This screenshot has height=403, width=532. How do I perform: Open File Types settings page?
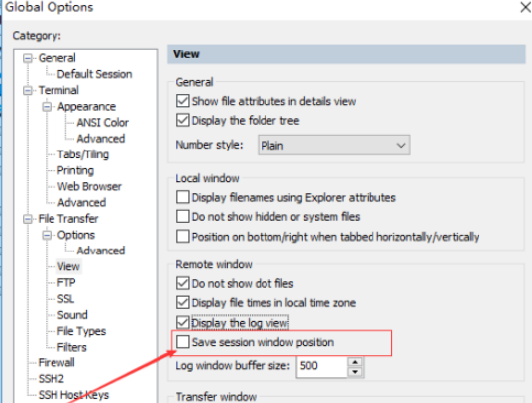click(81, 331)
